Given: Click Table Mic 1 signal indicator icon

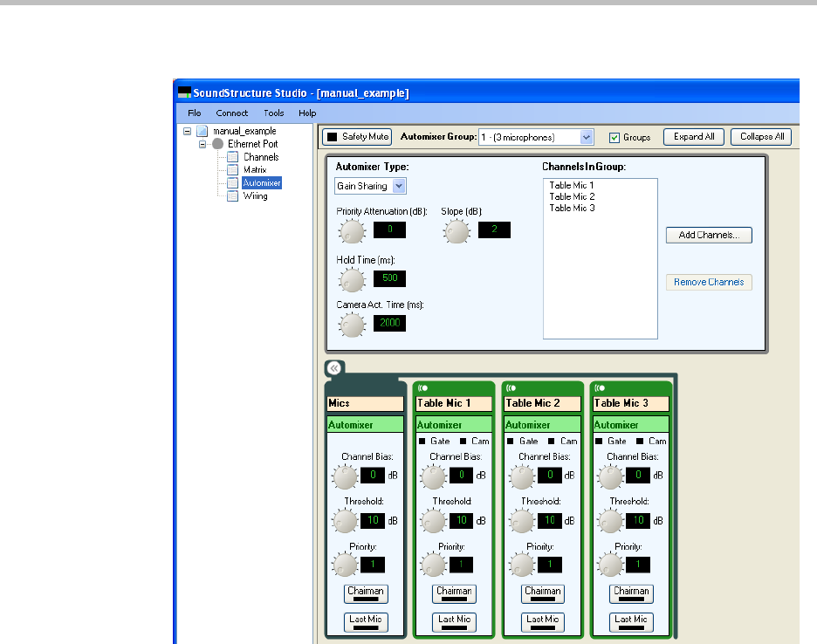Looking at the screenshot, I should pyautogui.click(x=423, y=387).
